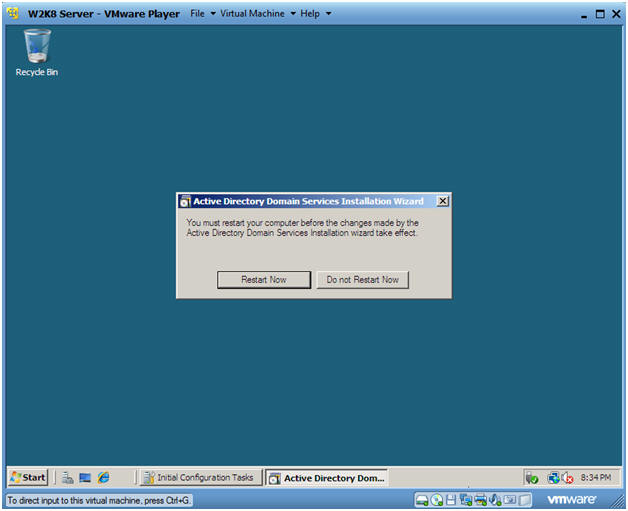
Task: Click the 8:34 PM clock
Action: [x=596, y=477]
